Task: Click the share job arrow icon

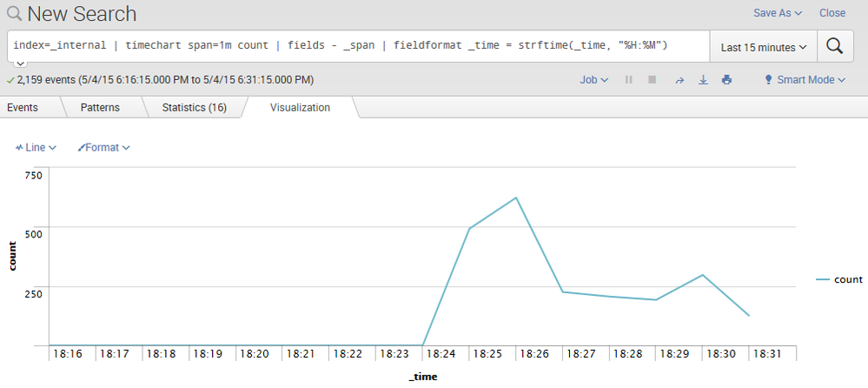Action: pyautogui.click(x=679, y=80)
